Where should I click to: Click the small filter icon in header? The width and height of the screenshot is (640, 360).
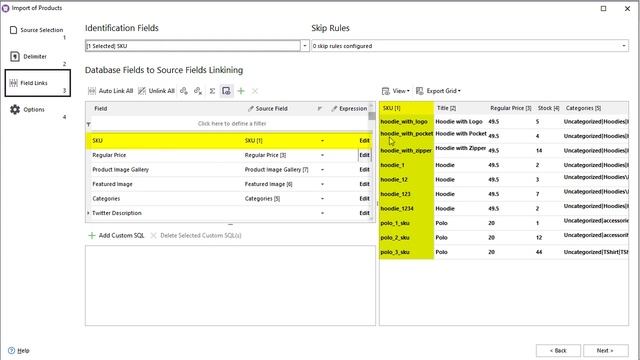(320, 109)
